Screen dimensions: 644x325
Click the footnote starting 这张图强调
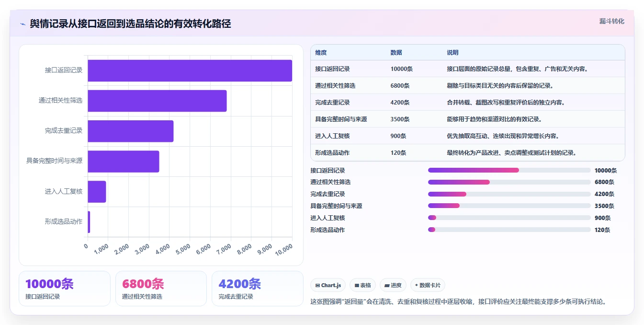[459, 302]
